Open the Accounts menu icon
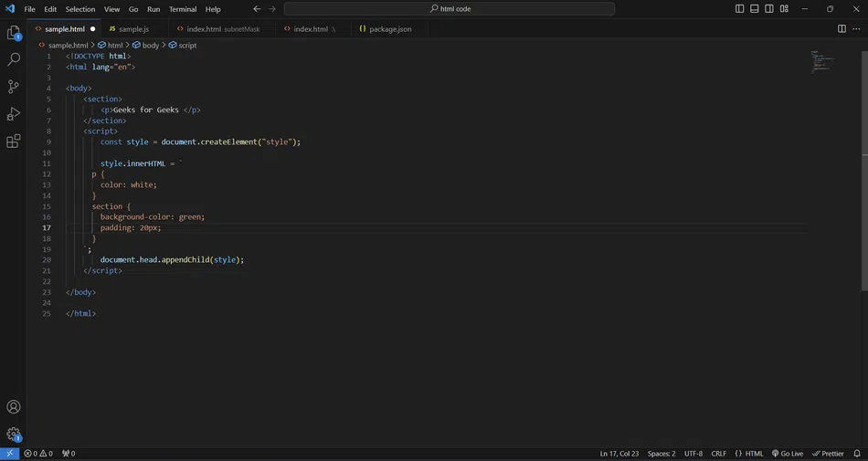 14,407
